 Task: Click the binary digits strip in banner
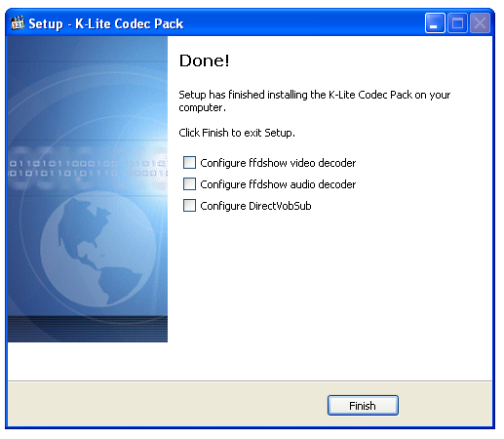click(x=88, y=169)
